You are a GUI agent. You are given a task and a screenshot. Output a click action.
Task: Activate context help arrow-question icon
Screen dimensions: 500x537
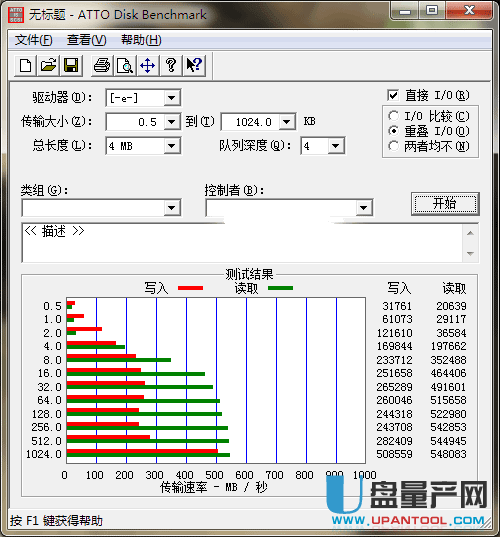194,65
